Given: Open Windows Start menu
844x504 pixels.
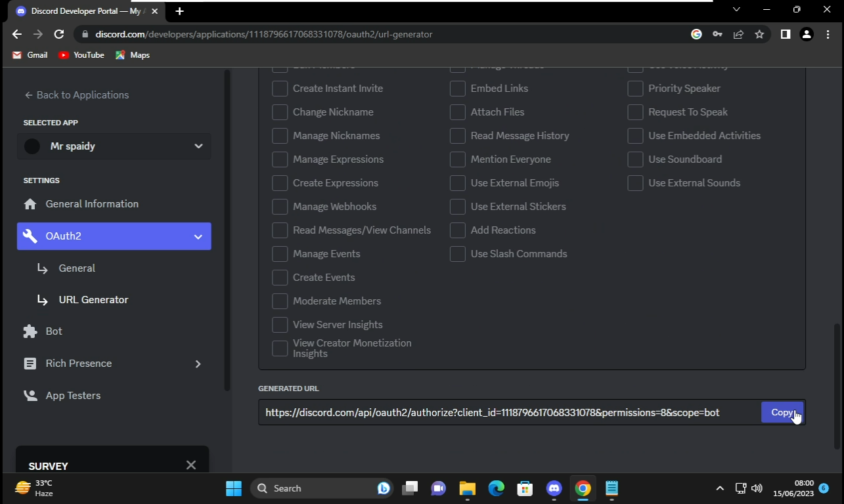Looking at the screenshot, I should [234, 488].
